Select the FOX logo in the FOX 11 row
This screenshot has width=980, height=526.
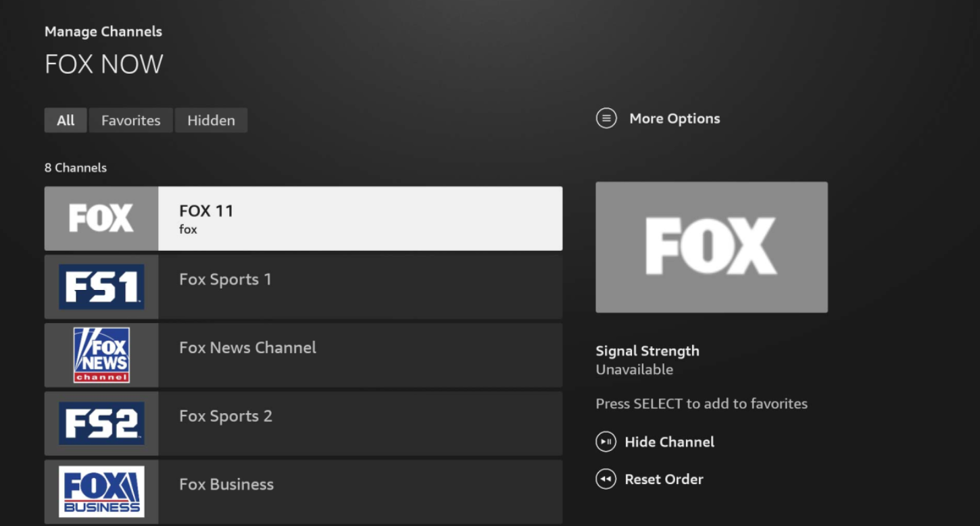point(101,219)
